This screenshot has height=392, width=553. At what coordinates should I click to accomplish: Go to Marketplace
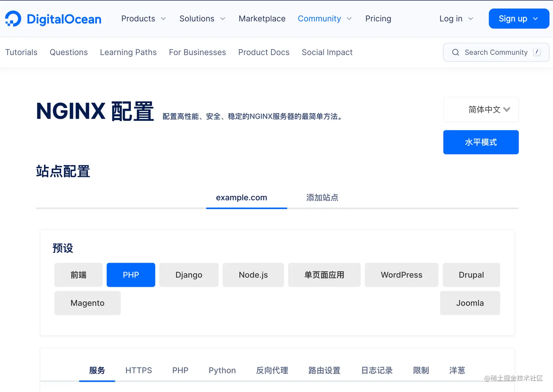click(x=262, y=19)
